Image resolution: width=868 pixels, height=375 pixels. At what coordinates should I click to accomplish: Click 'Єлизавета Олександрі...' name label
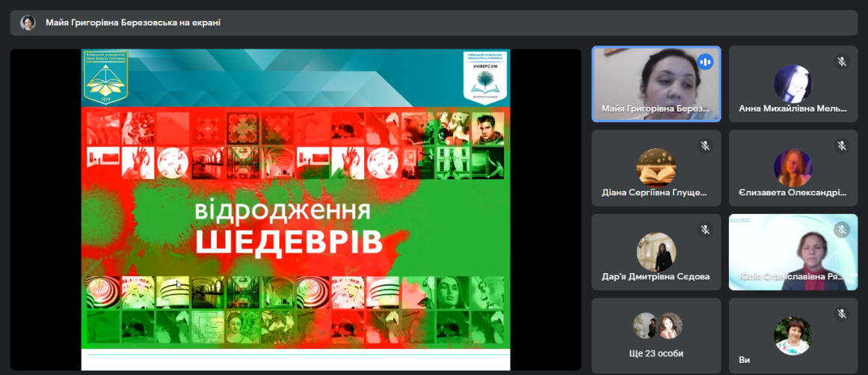click(793, 193)
